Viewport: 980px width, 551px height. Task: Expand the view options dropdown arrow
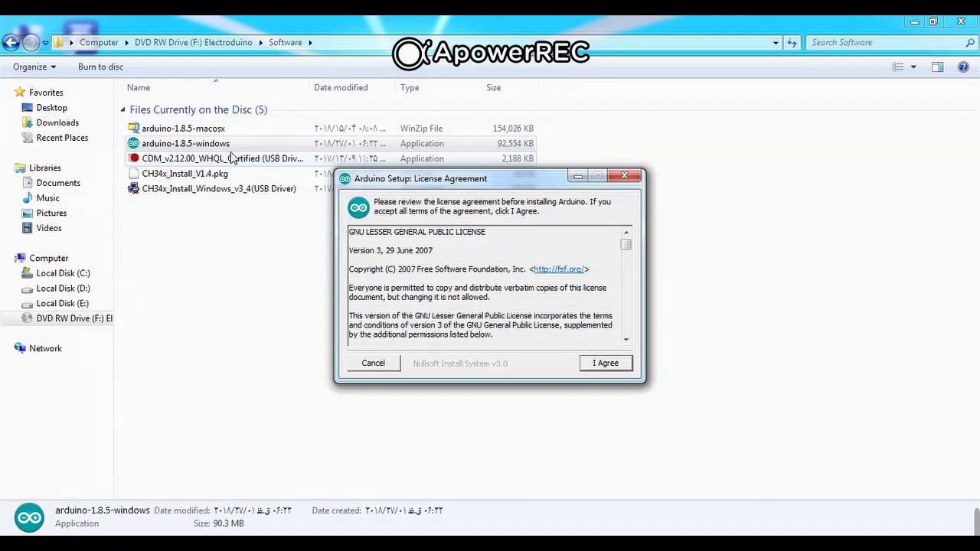[913, 67]
